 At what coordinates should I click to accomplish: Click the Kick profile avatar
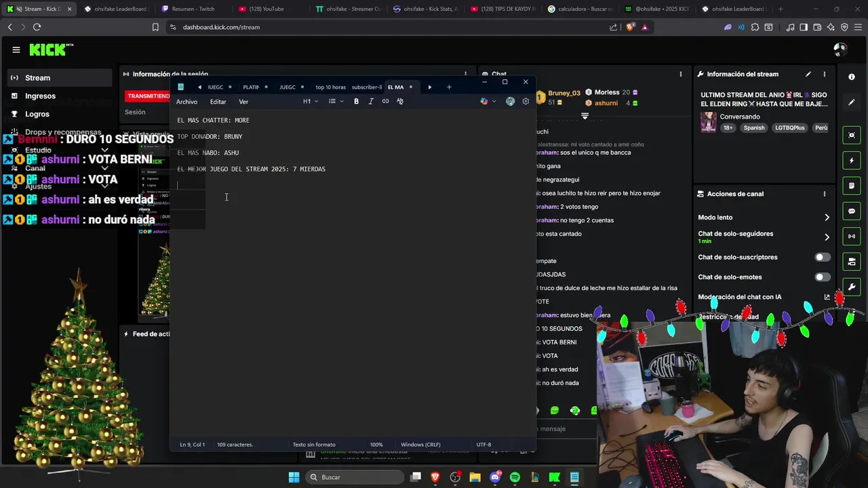840,49
